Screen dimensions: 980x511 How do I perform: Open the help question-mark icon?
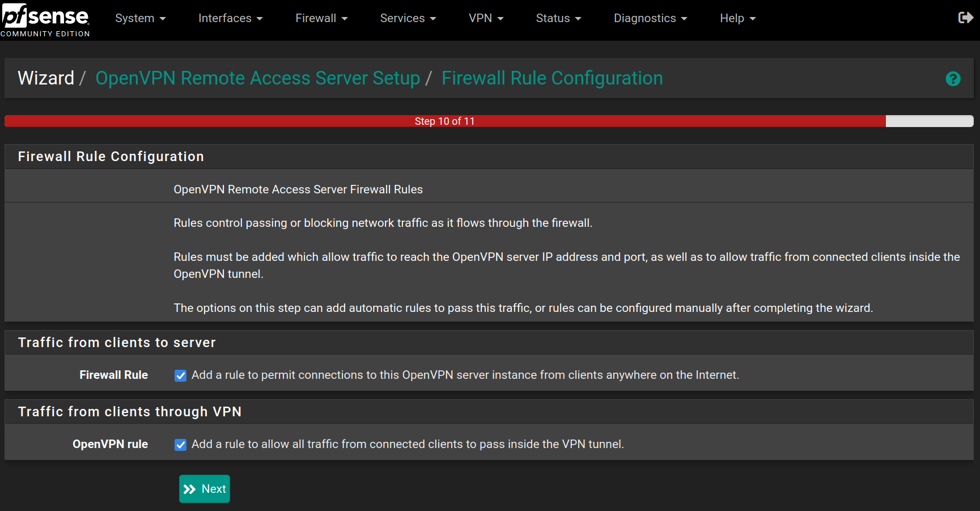953,79
